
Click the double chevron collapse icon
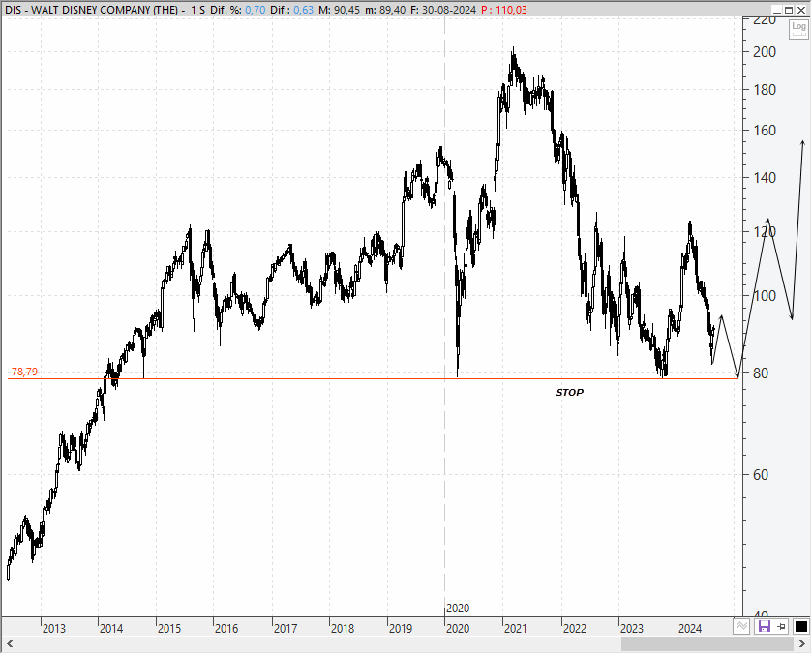[741, 626]
